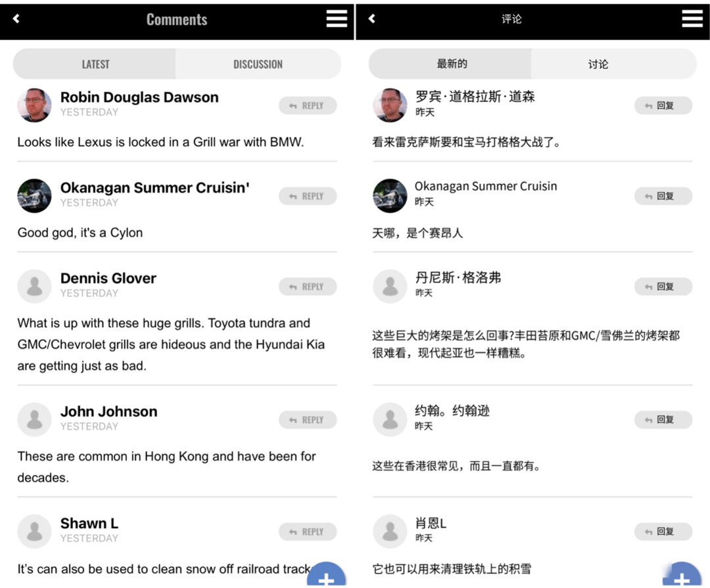Tap blue plus button on Chinese screen
This screenshot has height=588, width=710.
pos(682,575)
